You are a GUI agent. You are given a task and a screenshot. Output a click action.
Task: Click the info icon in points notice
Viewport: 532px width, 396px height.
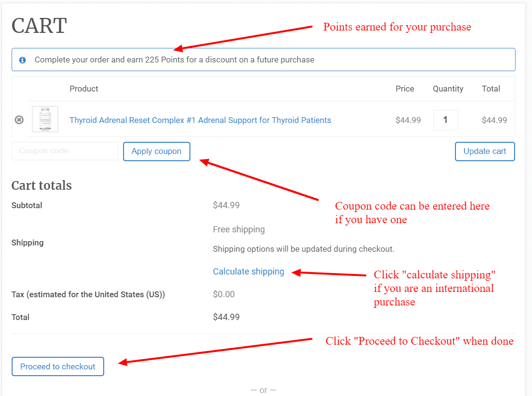coord(22,60)
